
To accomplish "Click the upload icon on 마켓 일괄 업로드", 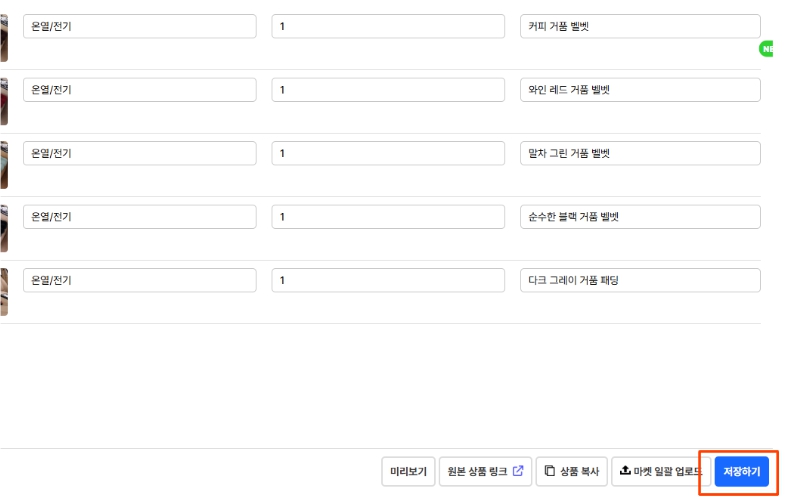I will pyautogui.click(x=625, y=471).
